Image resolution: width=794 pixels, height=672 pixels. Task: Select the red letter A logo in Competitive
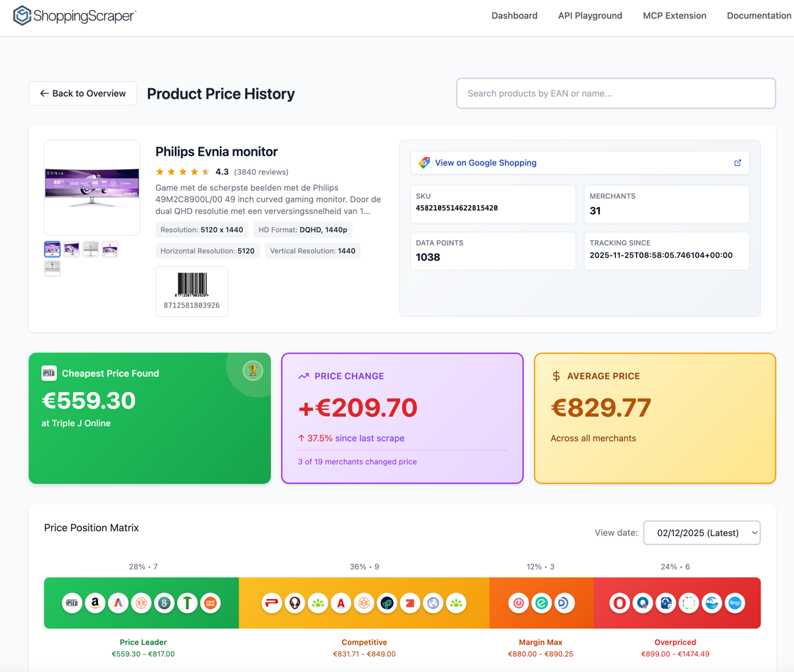coord(341,603)
